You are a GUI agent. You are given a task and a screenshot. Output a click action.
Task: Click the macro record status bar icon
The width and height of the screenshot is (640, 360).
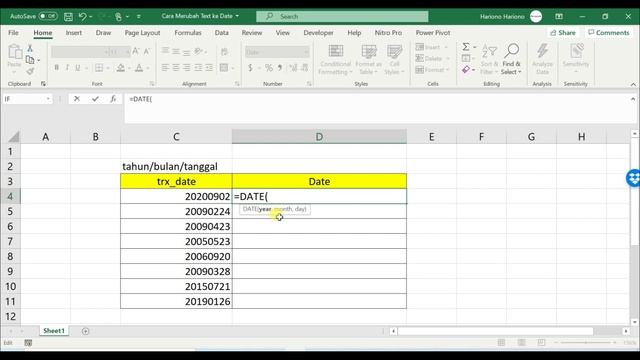tap(28, 343)
